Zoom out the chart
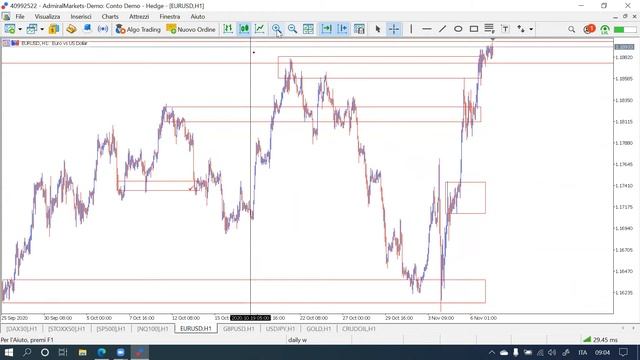 click(x=292, y=29)
